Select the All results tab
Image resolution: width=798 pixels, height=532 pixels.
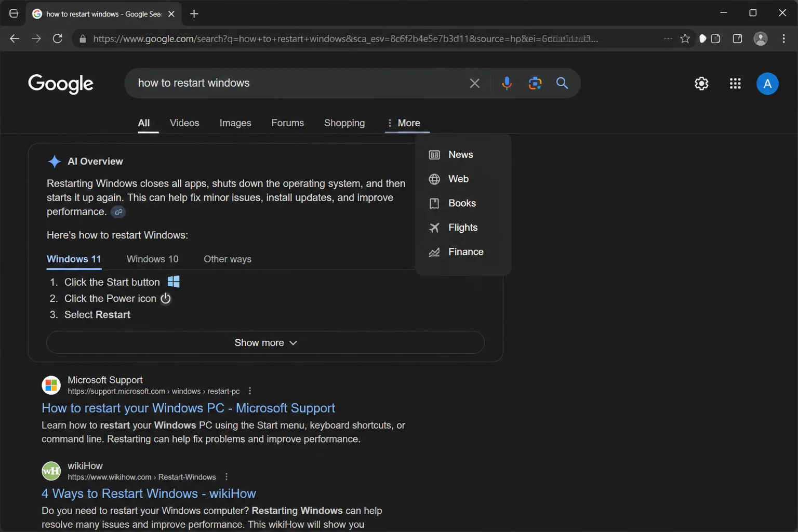144,123
